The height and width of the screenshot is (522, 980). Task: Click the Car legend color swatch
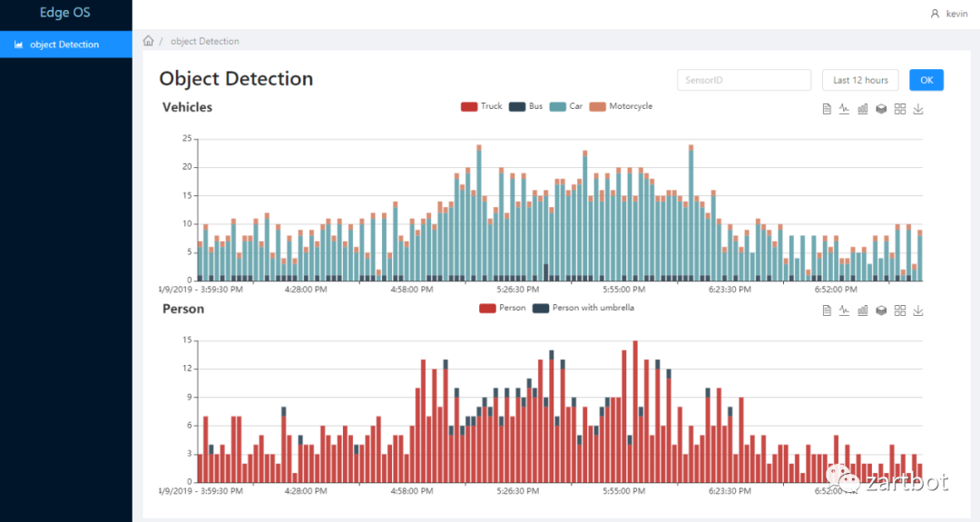[x=557, y=106]
